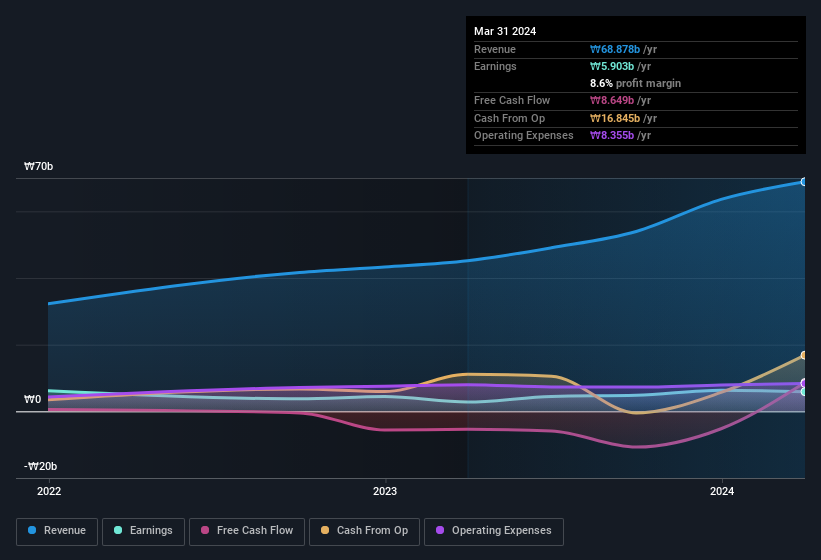Toggle the Earnings legend button
Viewport: 821px width, 560px height.
click(143, 532)
